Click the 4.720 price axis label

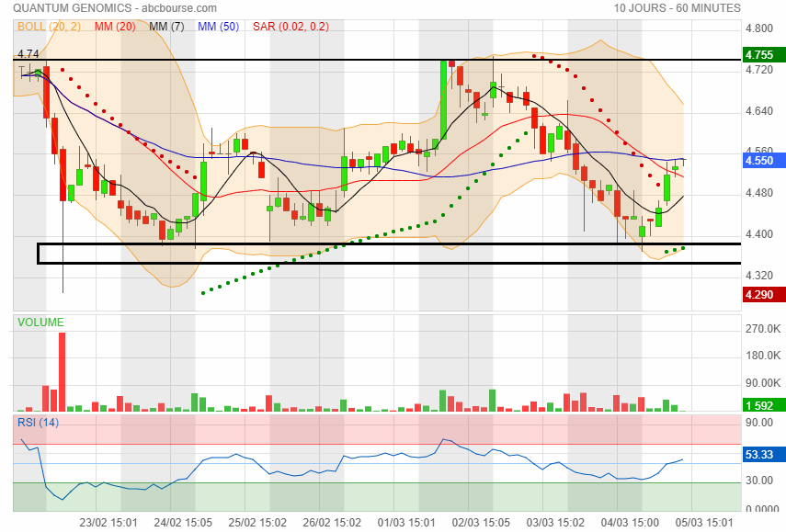click(759, 70)
